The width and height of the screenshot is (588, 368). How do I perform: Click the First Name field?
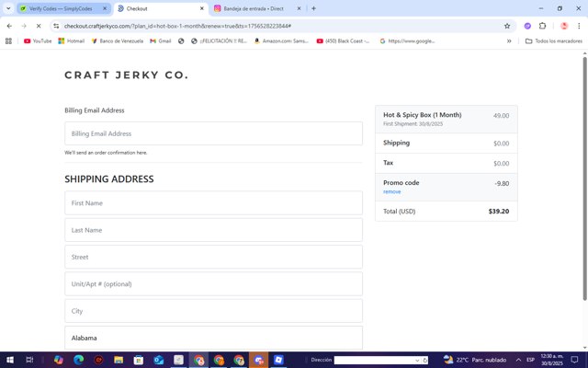pos(213,202)
